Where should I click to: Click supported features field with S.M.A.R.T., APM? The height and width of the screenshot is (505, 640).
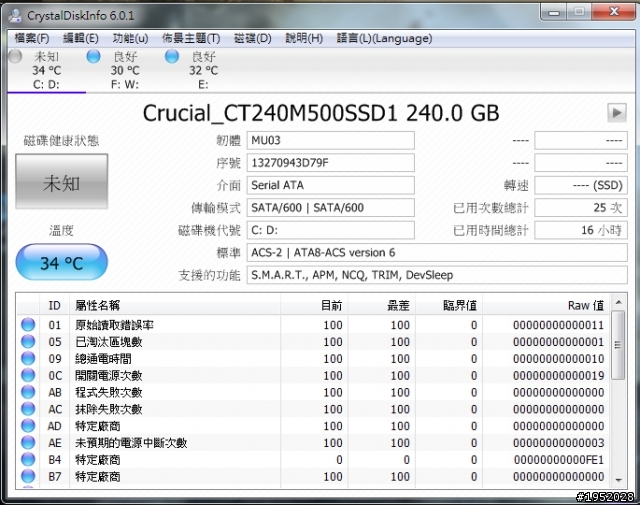click(x=437, y=275)
